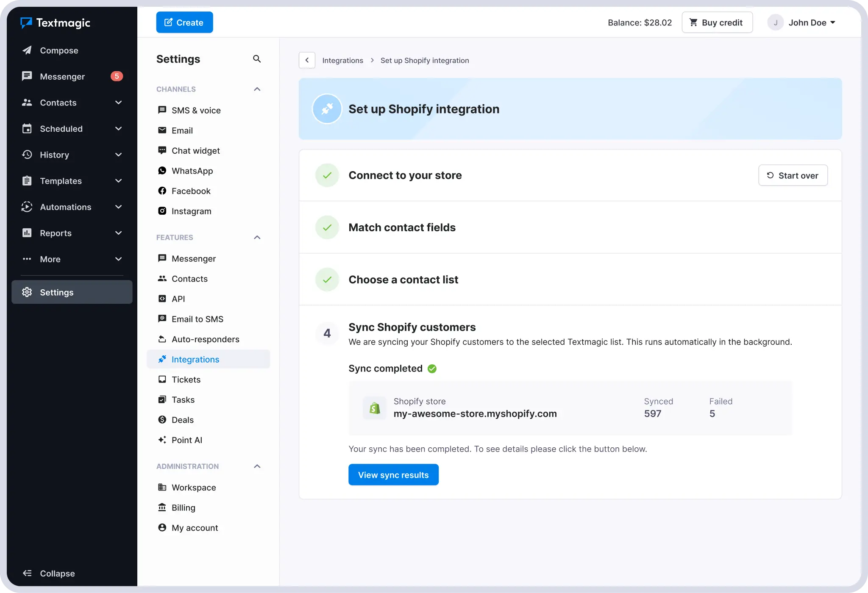Click the unread badge showing 5
Screen dimensions: 868x593
[x=117, y=76]
